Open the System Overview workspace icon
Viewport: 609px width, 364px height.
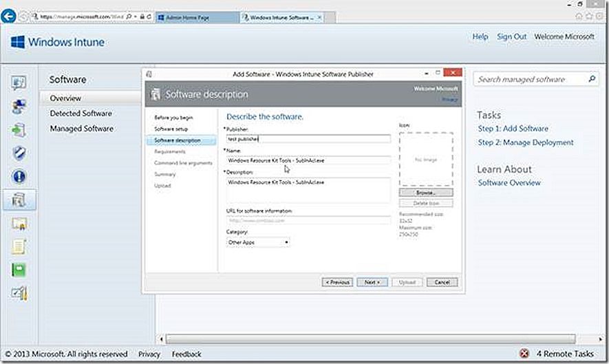(x=19, y=83)
